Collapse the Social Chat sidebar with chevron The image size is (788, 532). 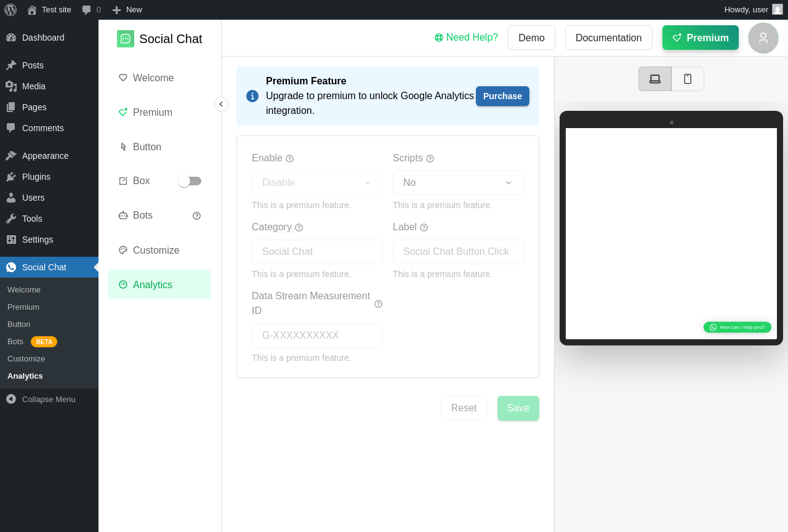[x=221, y=104]
